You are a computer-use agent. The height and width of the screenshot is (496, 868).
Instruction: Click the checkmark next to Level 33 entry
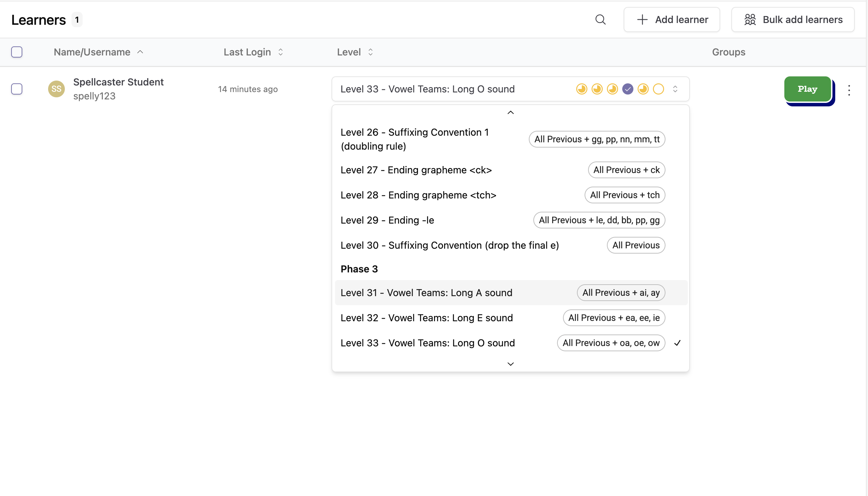[x=677, y=343]
